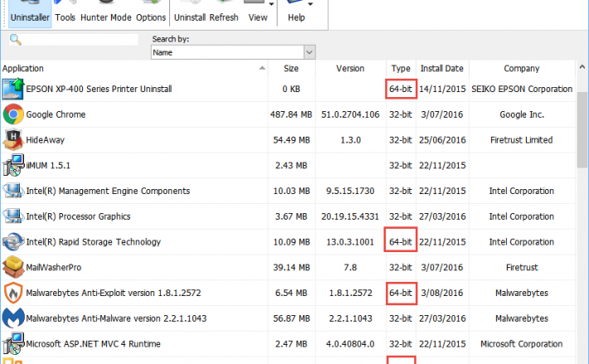Click the Malwarebytes Anti-Exploit shield icon
The width and height of the screenshot is (589, 364).
point(13,293)
